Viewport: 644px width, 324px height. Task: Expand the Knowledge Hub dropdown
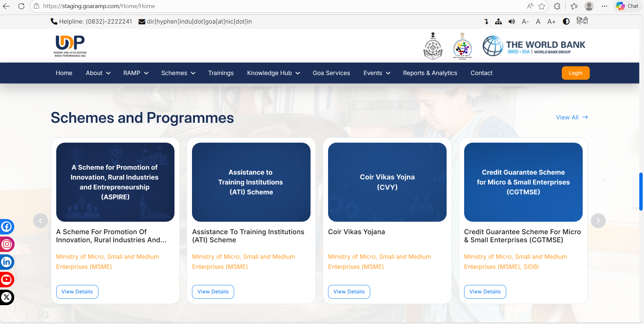273,73
